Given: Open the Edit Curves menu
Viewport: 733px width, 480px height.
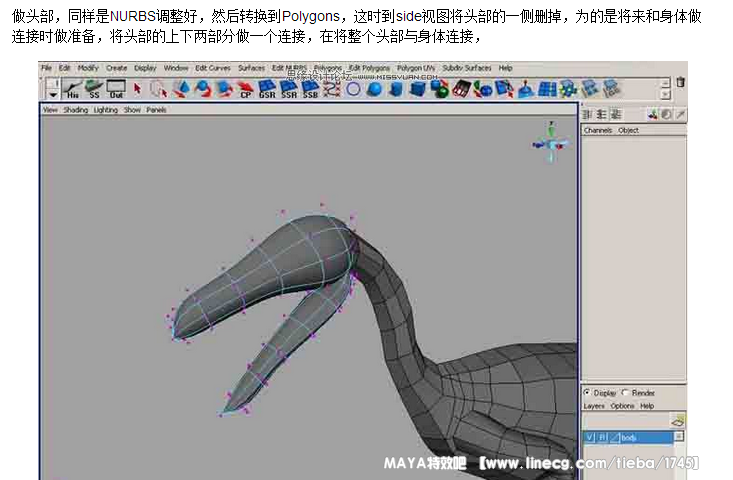Looking at the screenshot, I should (x=213, y=68).
